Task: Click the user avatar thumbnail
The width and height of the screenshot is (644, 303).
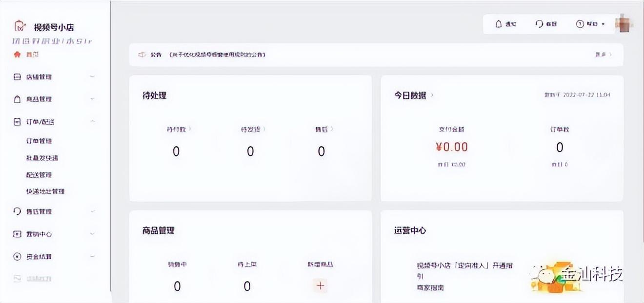Action: [x=624, y=23]
